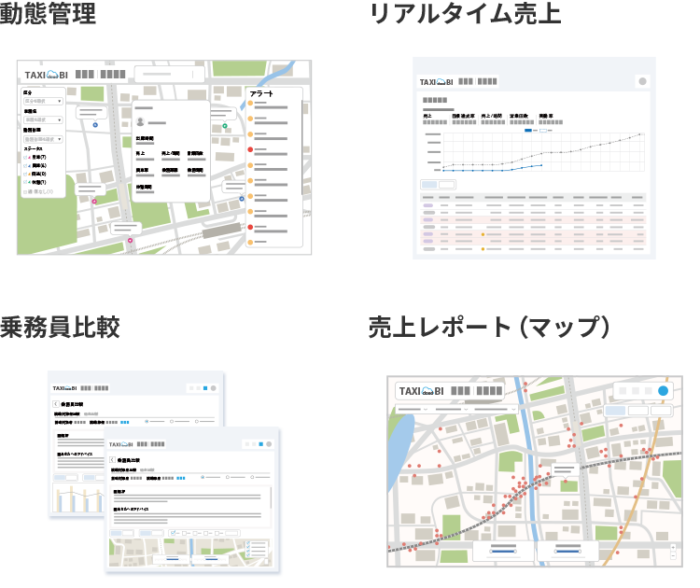
Task: Click the green taxi marker on dispatch map
Action: point(225,127)
